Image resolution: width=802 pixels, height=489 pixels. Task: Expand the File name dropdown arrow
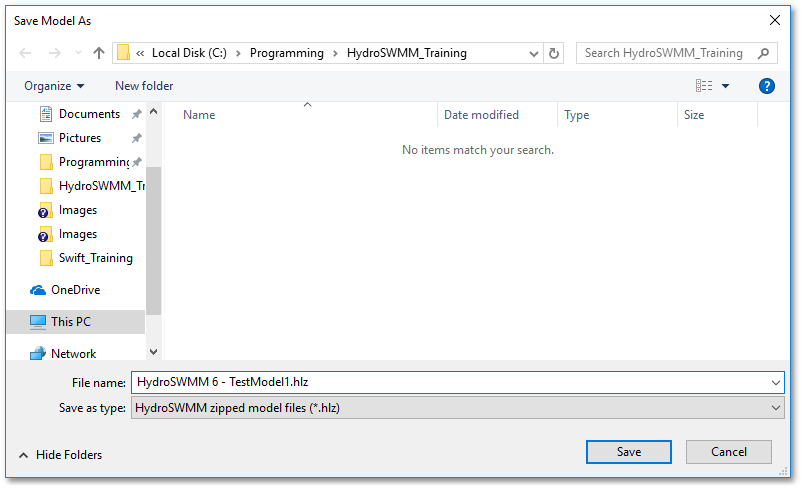[775, 383]
